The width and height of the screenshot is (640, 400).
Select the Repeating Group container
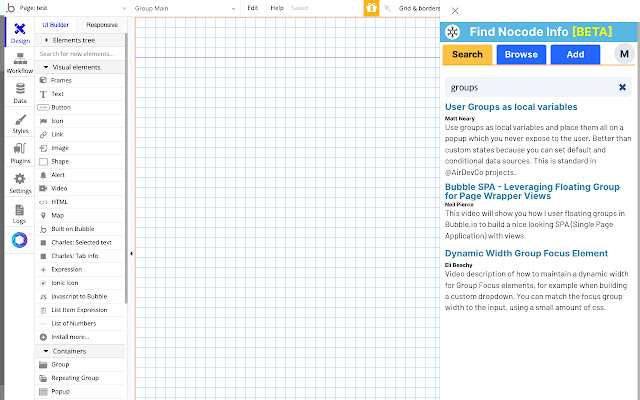pyautogui.click(x=80, y=378)
